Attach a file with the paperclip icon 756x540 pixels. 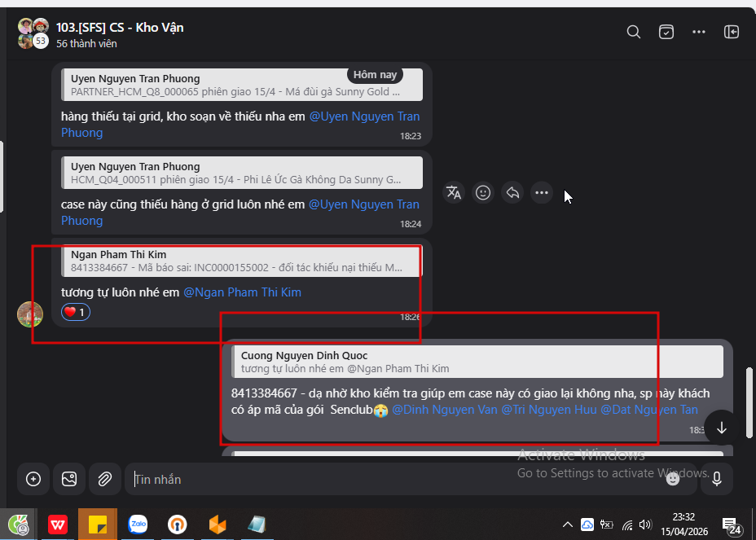point(105,479)
